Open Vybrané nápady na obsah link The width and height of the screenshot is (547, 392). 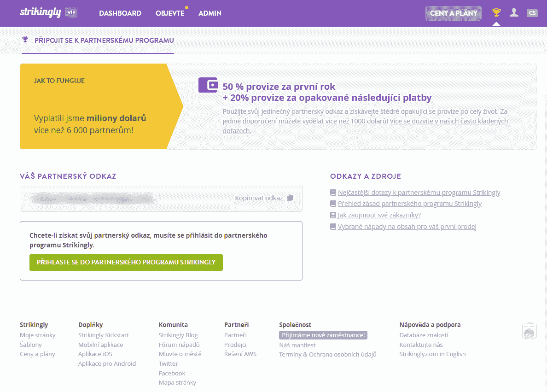click(x=407, y=227)
